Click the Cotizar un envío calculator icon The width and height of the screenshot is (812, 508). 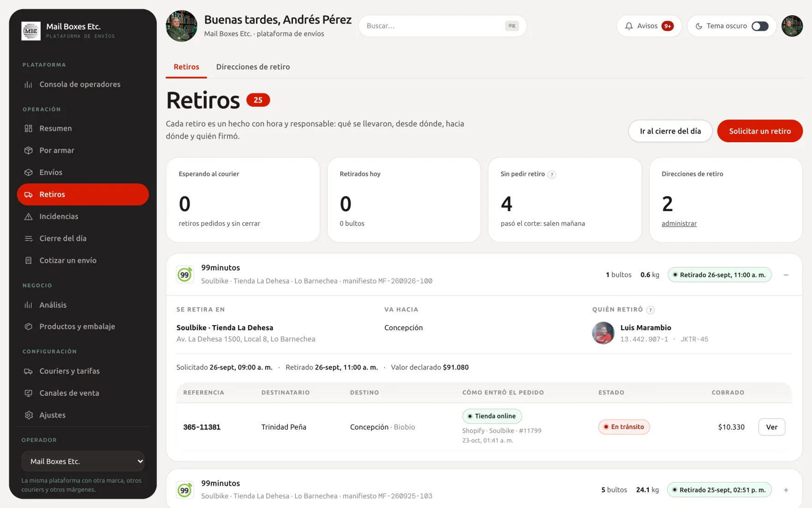[x=29, y=260]
